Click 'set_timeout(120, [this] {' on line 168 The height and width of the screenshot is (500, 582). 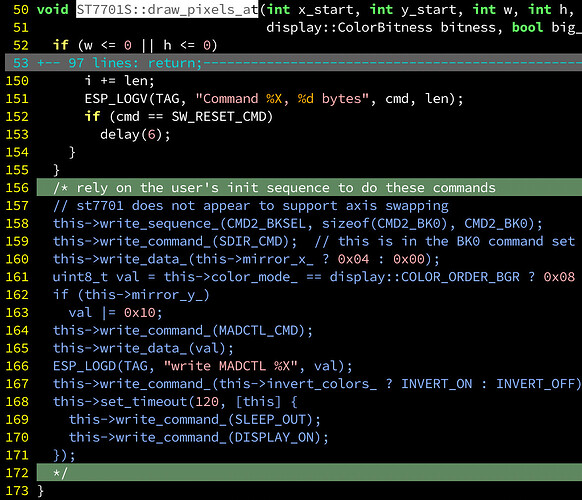pos(199,402)
